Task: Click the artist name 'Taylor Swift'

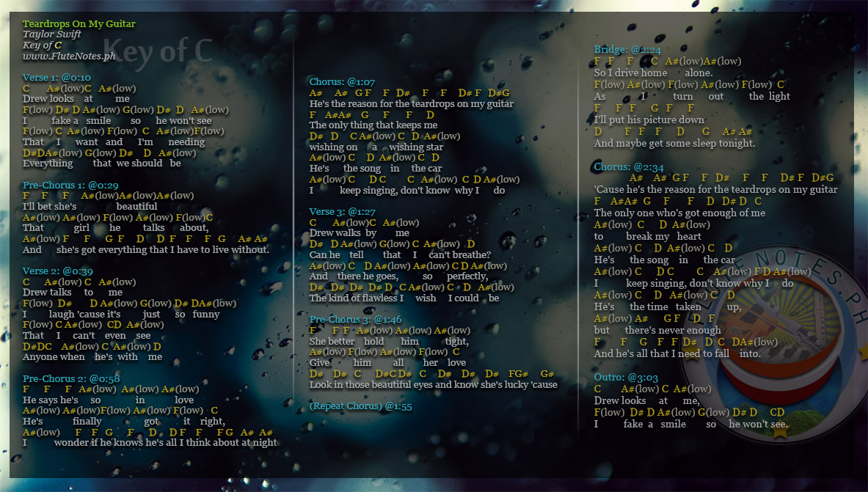Action: coord(51,34)
